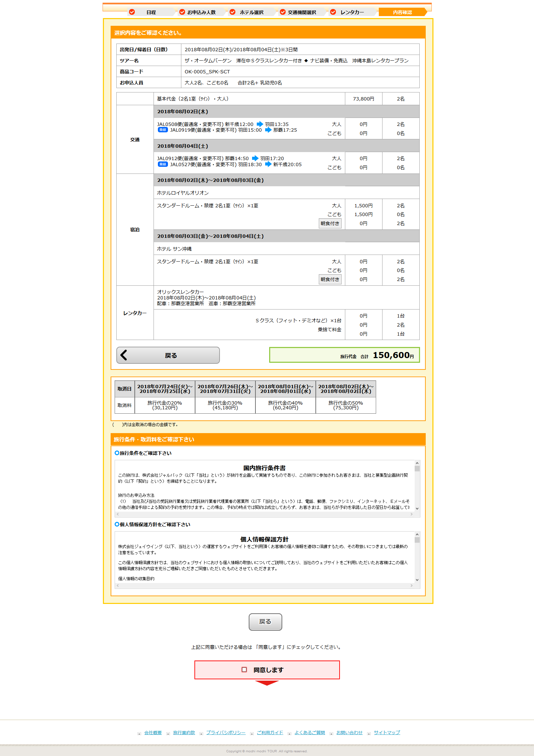534x756 pixels.
Task: Open the お申込み人数 step tab
Action: point(201,12)
